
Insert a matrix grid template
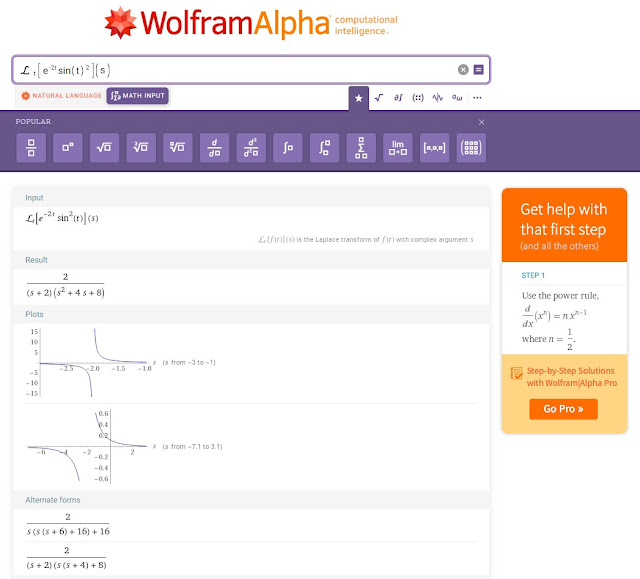pos(471,148)
